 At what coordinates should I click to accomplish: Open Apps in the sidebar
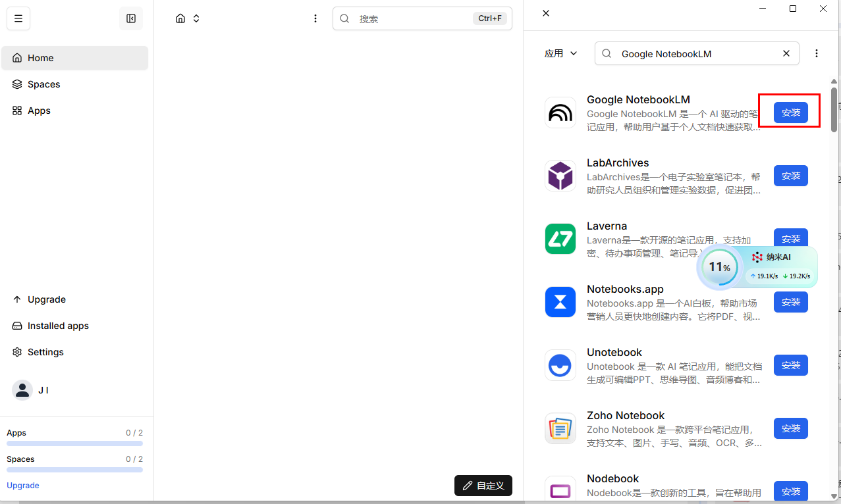pos(74,111)
